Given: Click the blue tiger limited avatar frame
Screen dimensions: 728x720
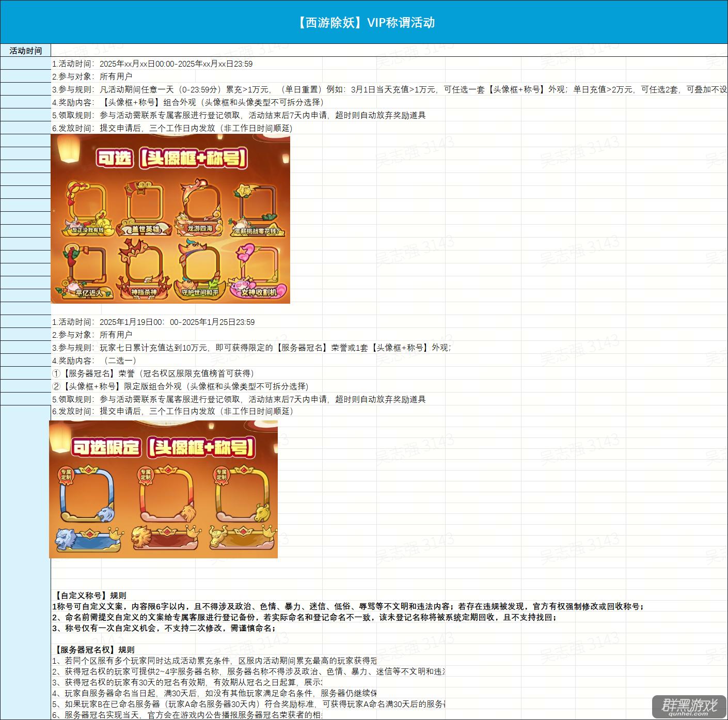Looking at the screenshot, I should (x=88, y=495).
